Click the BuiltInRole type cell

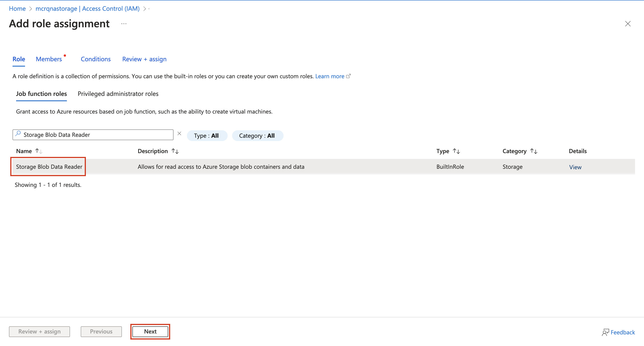450,167
